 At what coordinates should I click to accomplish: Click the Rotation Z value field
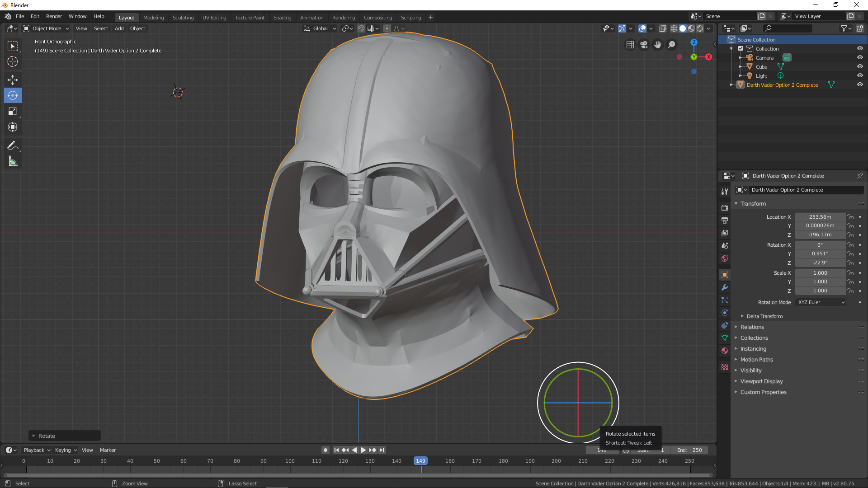[x=820, y=263]
